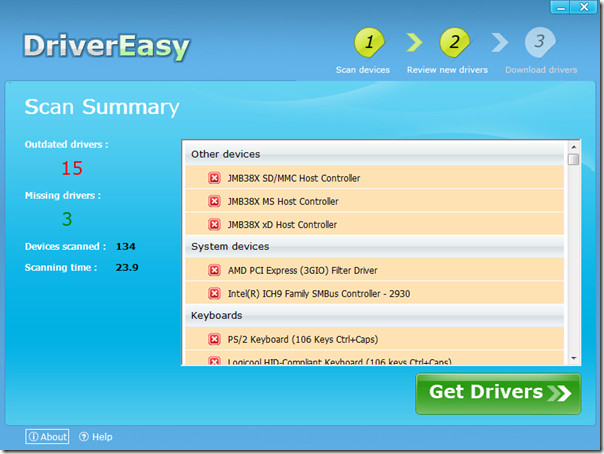
Task: Select Intel(R) ICH9 Family SMBus Controller - 2930 row
Action: point(374,293)
